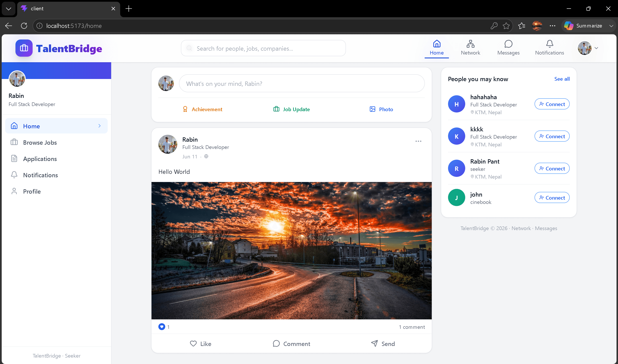Click the R avatar of Rabin Pant
The height and width of the screenshot is (364, 618).
(456, 168)
